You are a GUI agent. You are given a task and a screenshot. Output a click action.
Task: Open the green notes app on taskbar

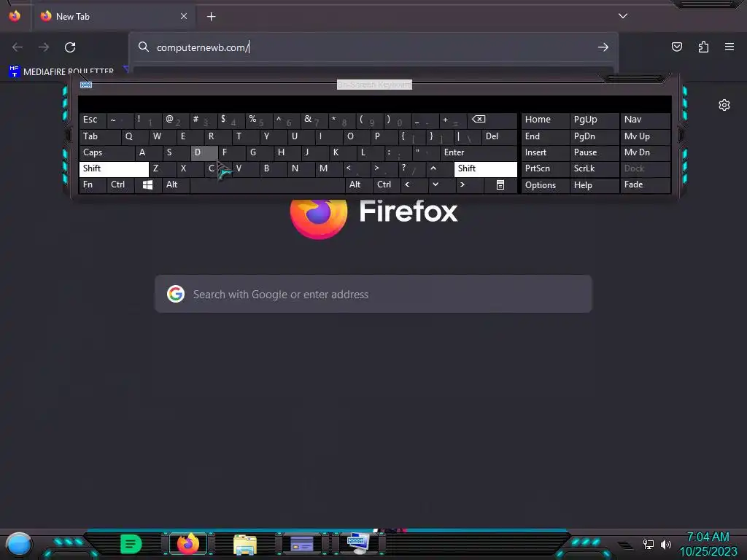131,544
